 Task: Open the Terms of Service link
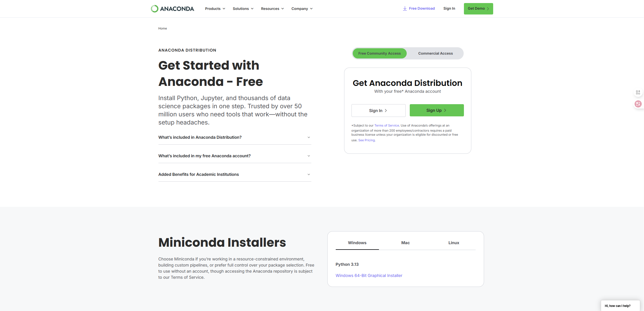tap(386, 126)
